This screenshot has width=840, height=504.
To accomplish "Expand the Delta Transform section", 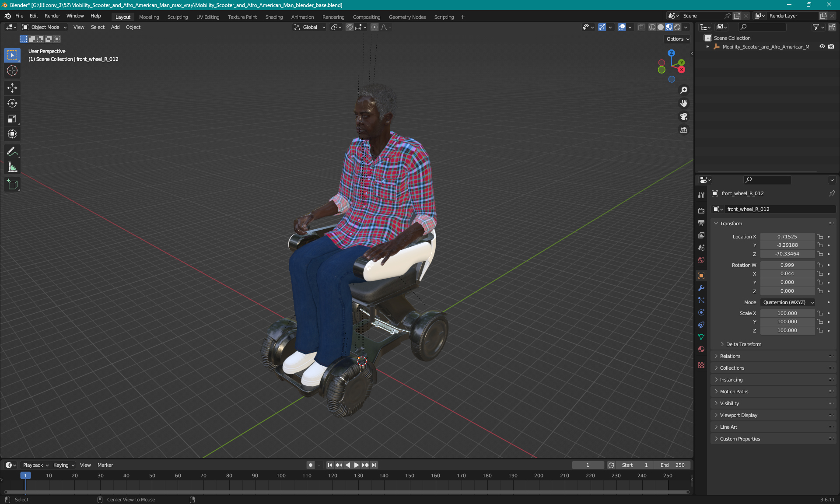I will pos(743,344).
